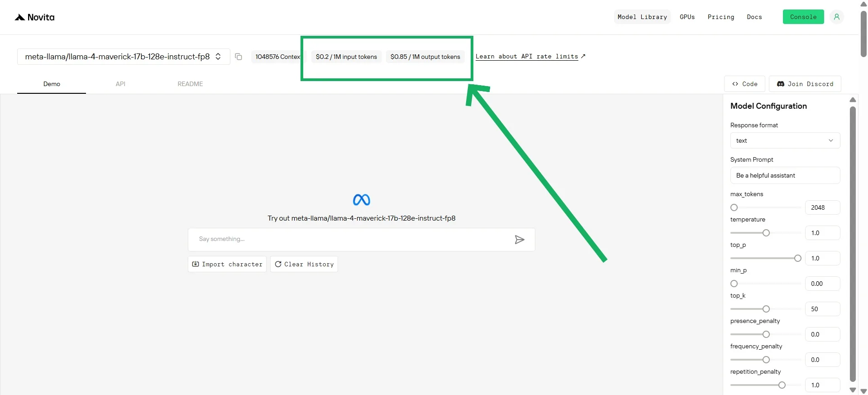
Task: Click the repetition_penalty value field
Action: [x=823, y=385]
